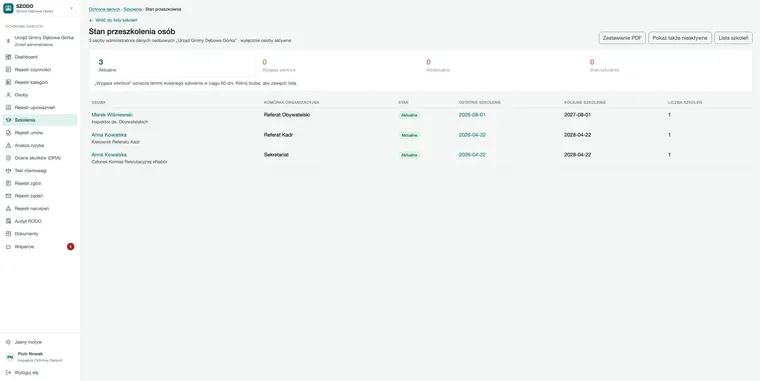Click the Jasny motyw theme label
The height and width of the screenshot is (381, 760).
(28, 342)
